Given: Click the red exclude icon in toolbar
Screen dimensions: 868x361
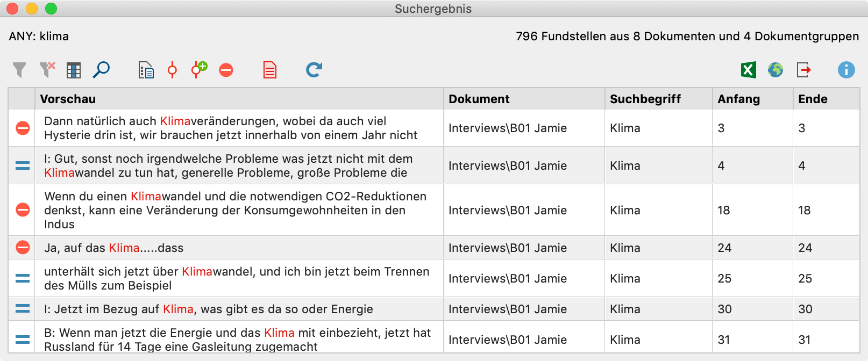Looking at the screenshot, I should click(226, 70).
